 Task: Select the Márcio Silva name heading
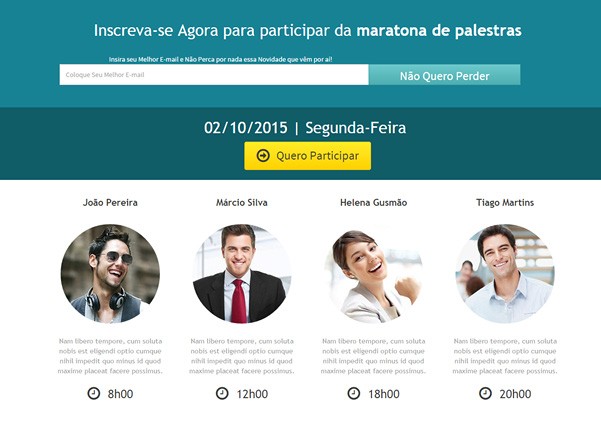point(242,203)
